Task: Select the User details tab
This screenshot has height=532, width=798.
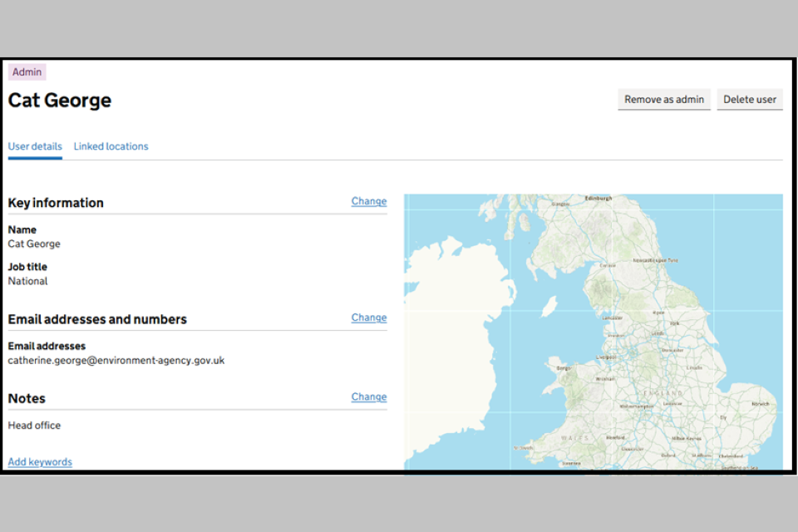Action: coord(35,146)
